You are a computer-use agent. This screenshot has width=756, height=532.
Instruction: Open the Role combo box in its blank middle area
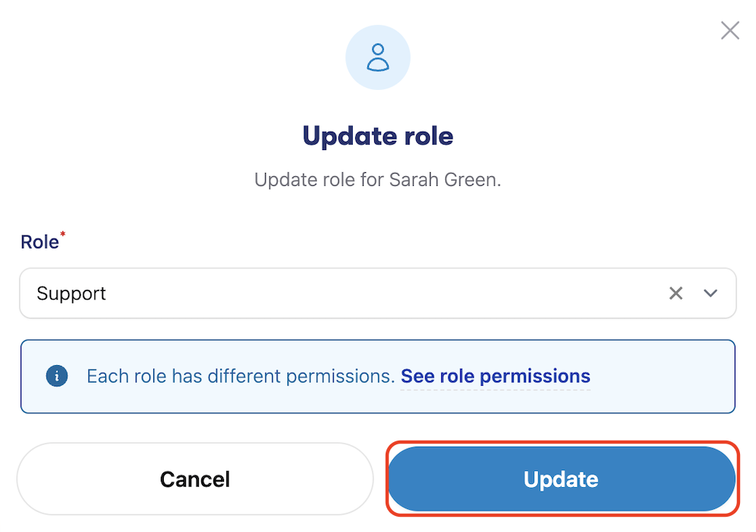coord(386,293)
